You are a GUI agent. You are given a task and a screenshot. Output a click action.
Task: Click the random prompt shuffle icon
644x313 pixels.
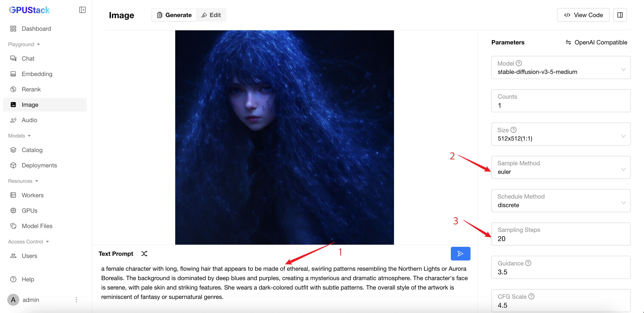[x=144, y=254]
